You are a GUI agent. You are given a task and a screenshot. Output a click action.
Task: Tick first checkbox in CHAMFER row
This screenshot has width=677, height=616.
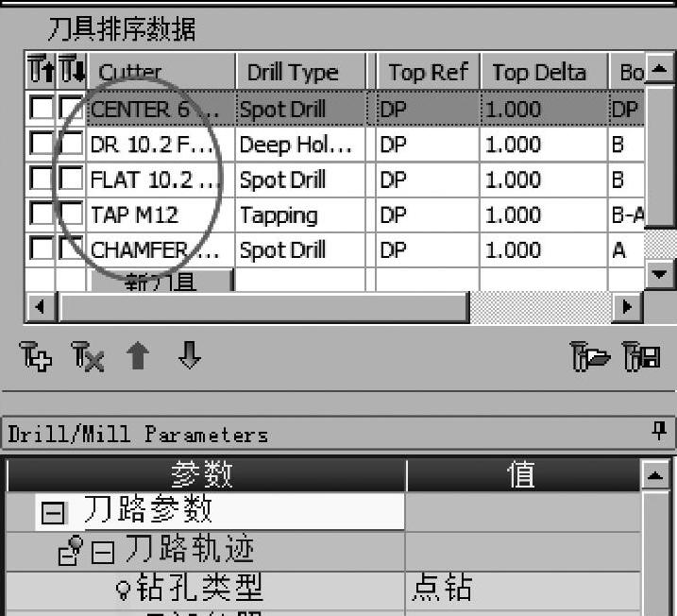(42, 248)
